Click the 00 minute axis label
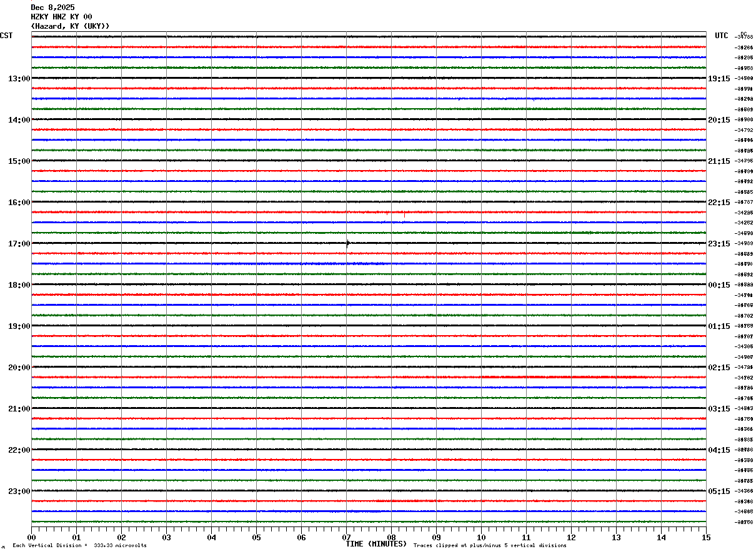 (x=31, y=537)
